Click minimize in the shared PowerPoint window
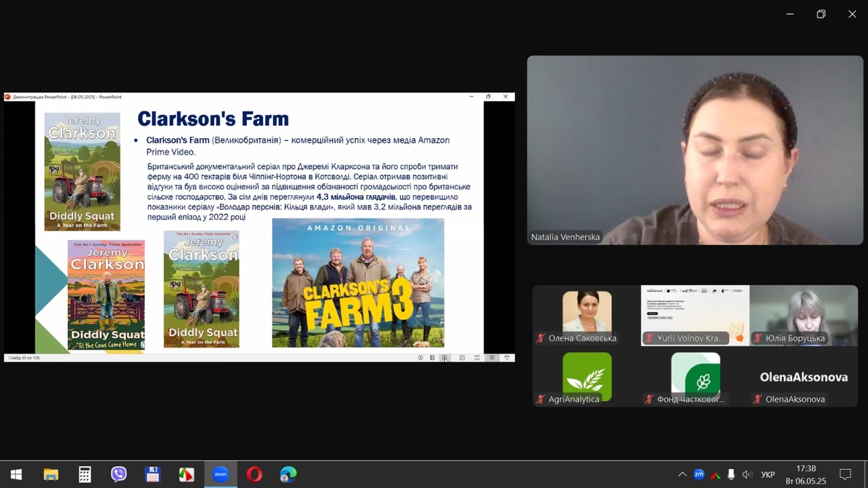This screenshot has width=868, height=488. (471, 96)
